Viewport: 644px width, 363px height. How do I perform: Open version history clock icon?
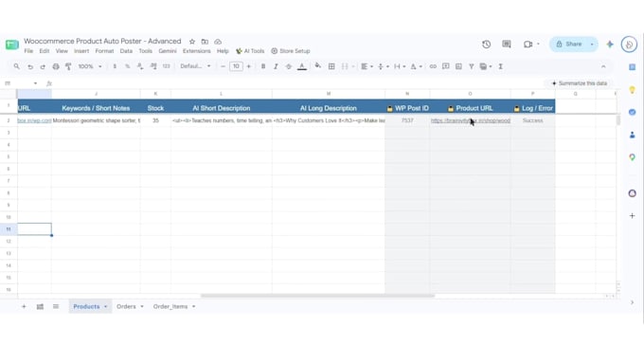coord(486,44)
